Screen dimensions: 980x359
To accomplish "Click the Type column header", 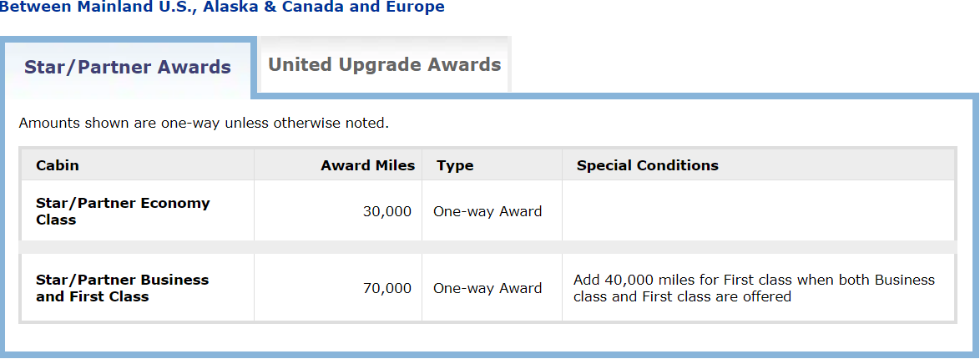I will click(455, 166).
